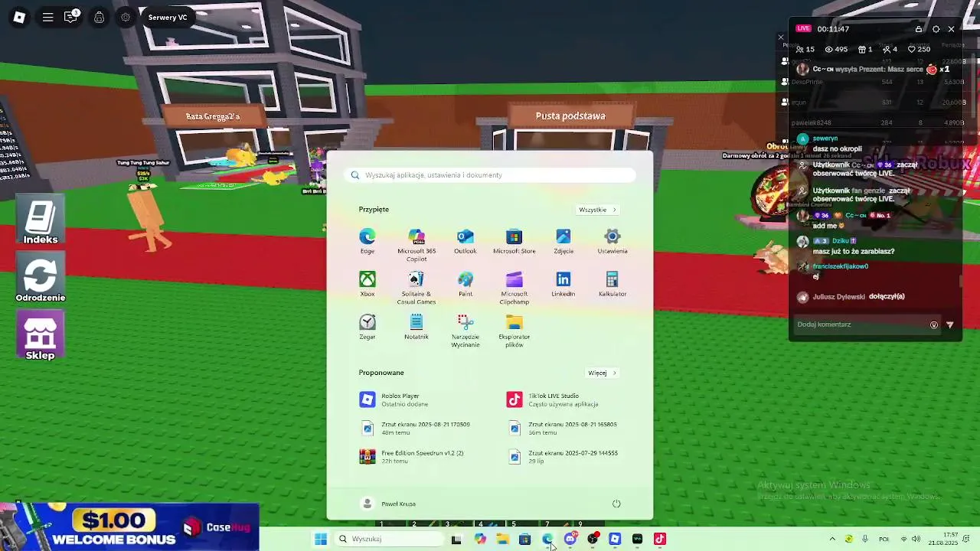Click the LIVE indicator badge

803,29
